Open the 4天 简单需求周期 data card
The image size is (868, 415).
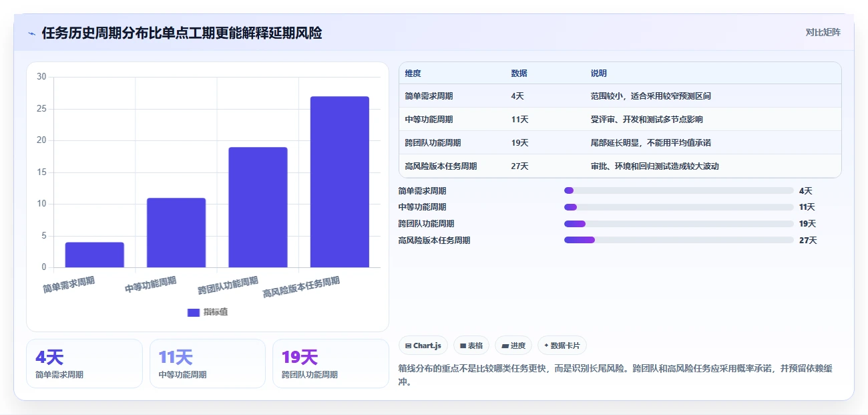click(x=84, y=364)
